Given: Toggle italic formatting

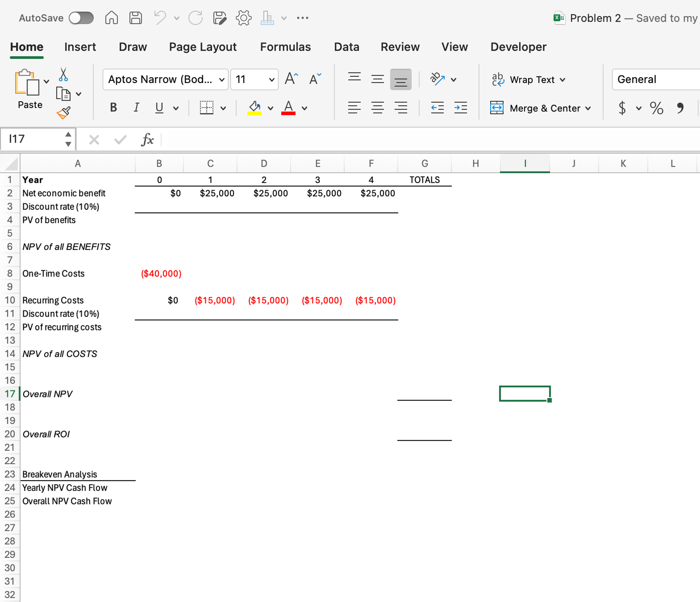Looking at the screenshot, I should coord(136,107).
